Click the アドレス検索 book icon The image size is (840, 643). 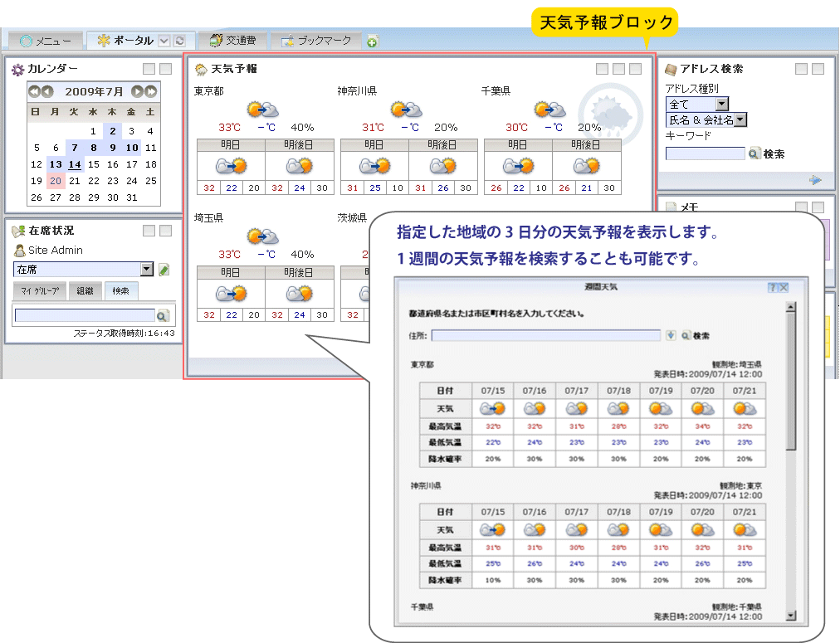click(x=671, y=69)
